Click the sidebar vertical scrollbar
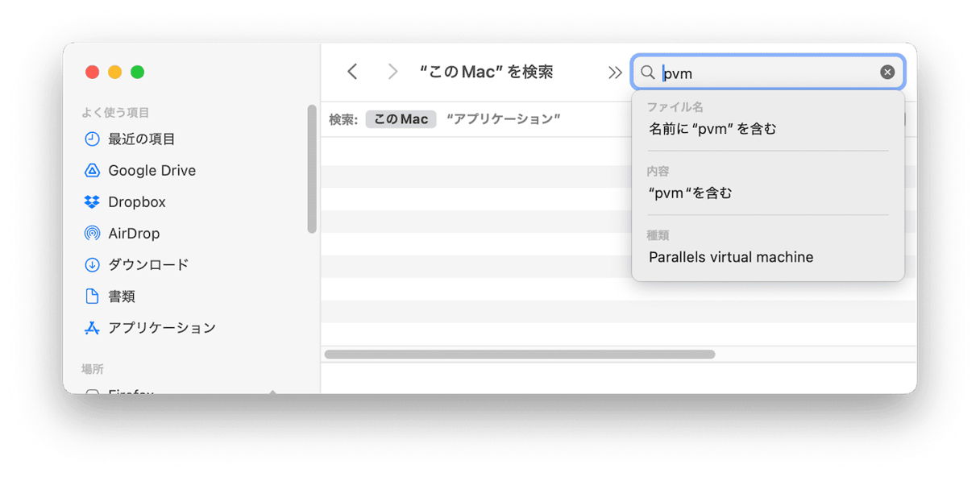Image resolution: width=980 pixels, height=477 pixels. (312, 169)
